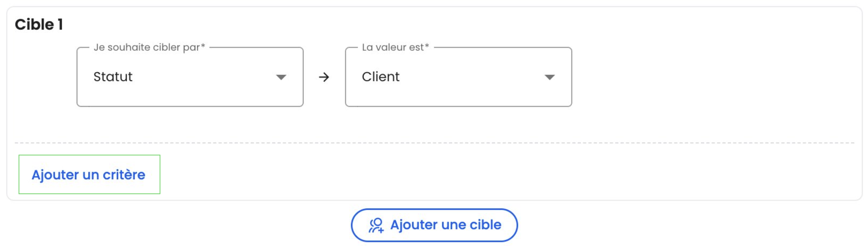Click the "La valeur est*" field label
Screen dimensions: 868x246
point(395,48)
